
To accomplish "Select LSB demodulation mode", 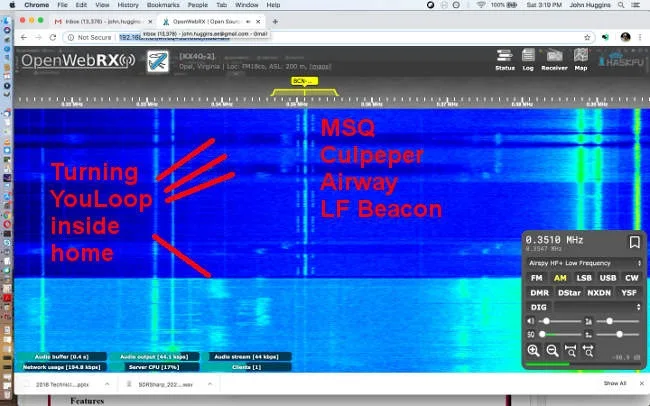I will coord(584,278).
